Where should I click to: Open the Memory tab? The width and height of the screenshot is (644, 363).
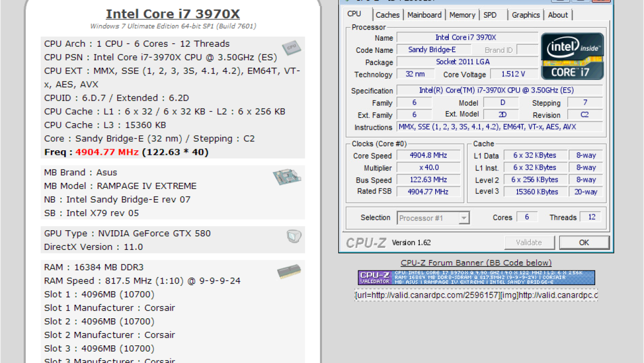[462, 15]
